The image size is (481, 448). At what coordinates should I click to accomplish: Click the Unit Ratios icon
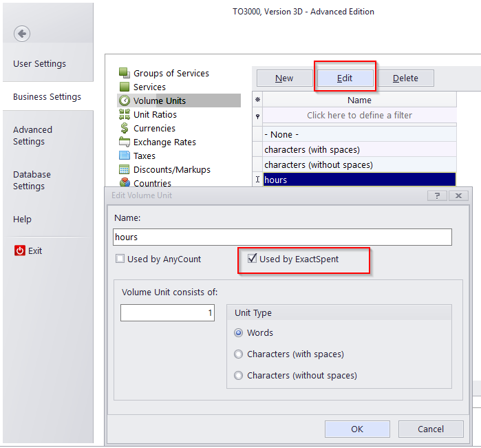125,114
